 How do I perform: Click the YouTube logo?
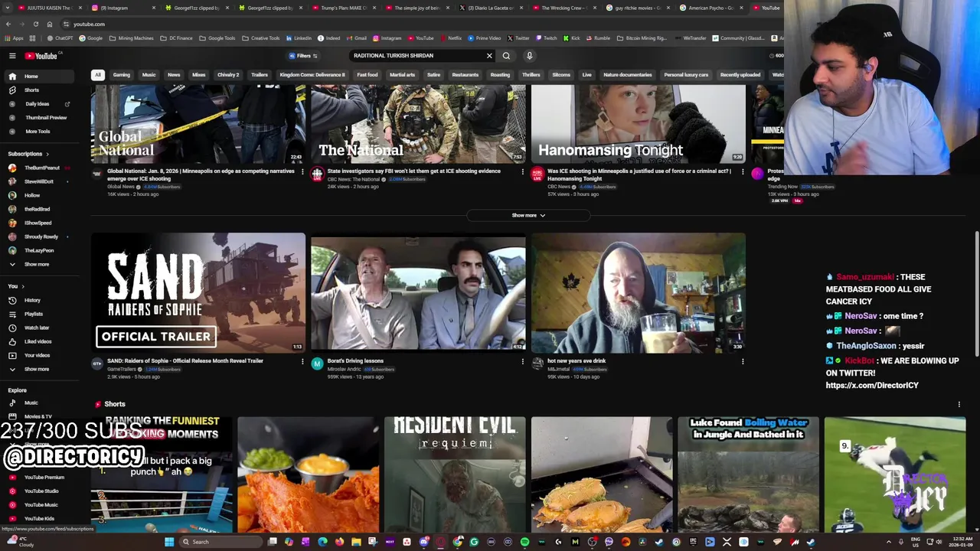click(41, 56)
